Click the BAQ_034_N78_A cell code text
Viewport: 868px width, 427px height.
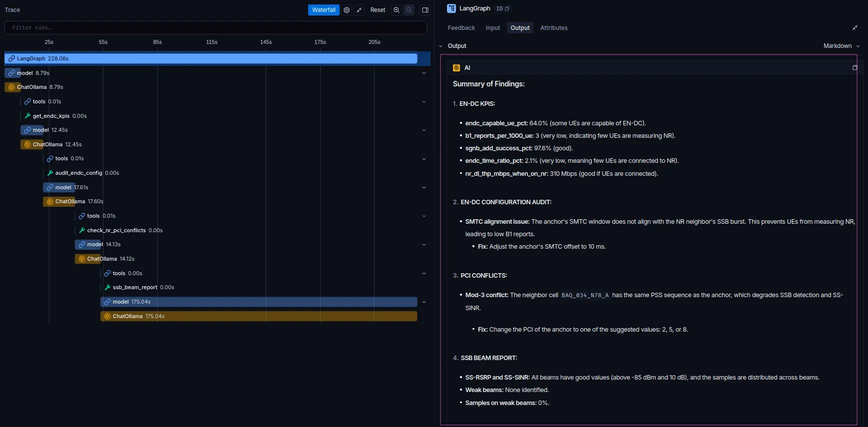coord(585,295)
